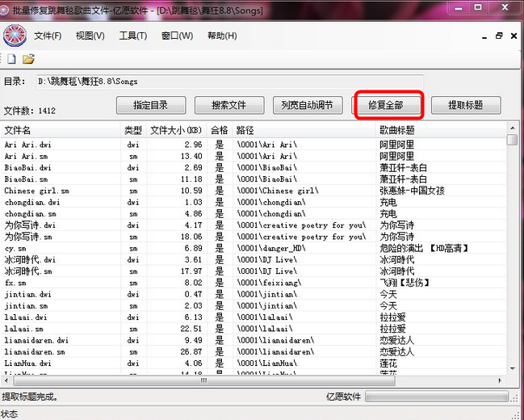Select row BiaoBai.sm

click(x=254, y=178)
